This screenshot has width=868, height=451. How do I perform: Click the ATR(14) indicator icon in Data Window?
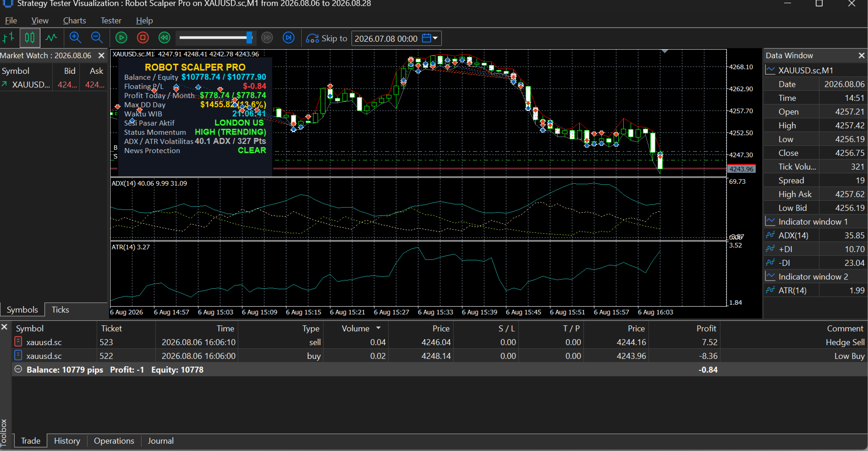[770, 290]
